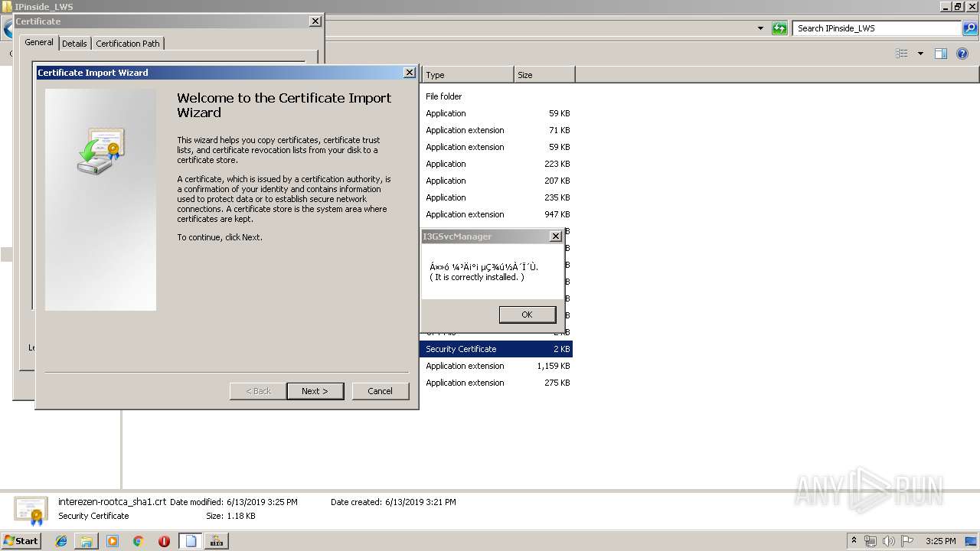Select the Application row sized 223 KB

point(496,164)
